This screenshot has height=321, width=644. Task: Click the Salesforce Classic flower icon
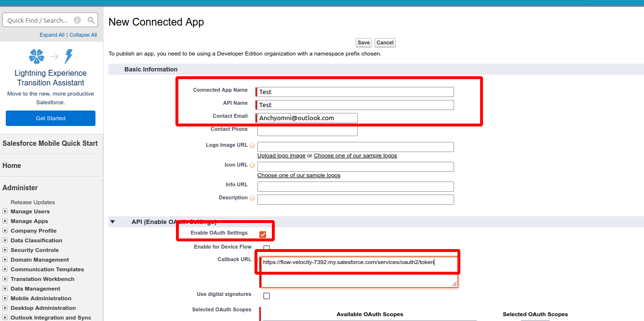point(37,56)
